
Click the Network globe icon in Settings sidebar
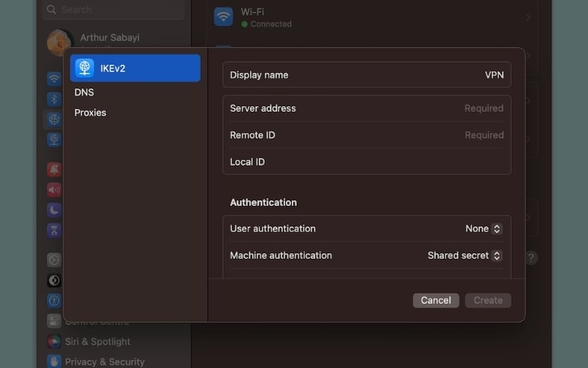point(54,119)
